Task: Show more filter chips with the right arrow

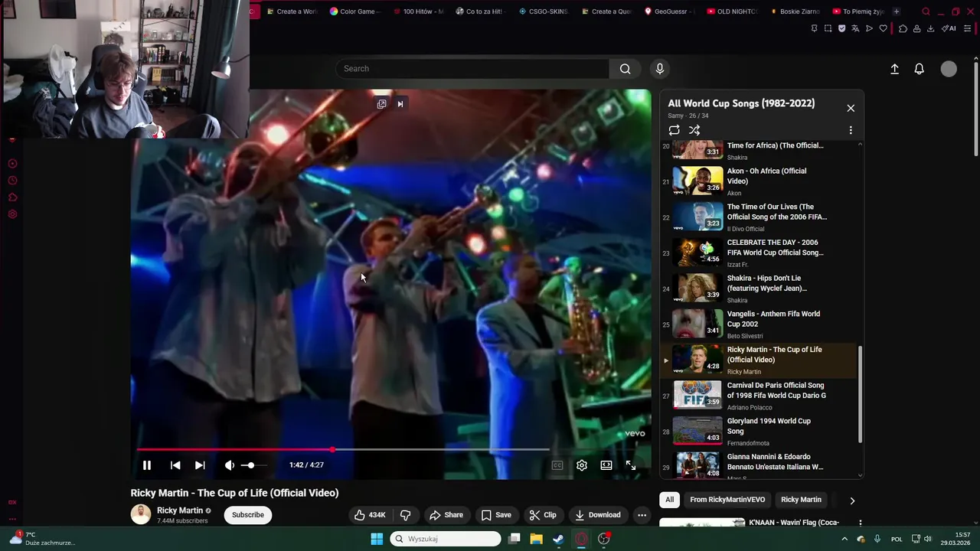Action: (852, 500)
